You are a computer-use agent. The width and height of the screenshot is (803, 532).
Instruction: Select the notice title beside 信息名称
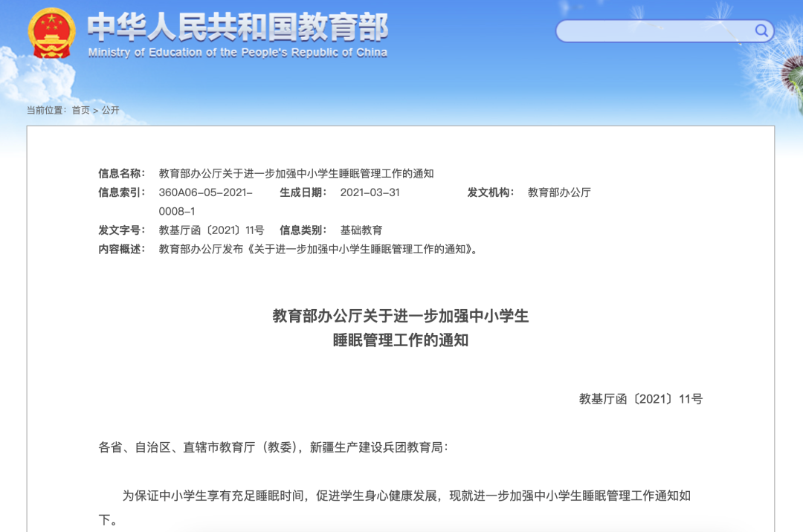tap(296, 174)
